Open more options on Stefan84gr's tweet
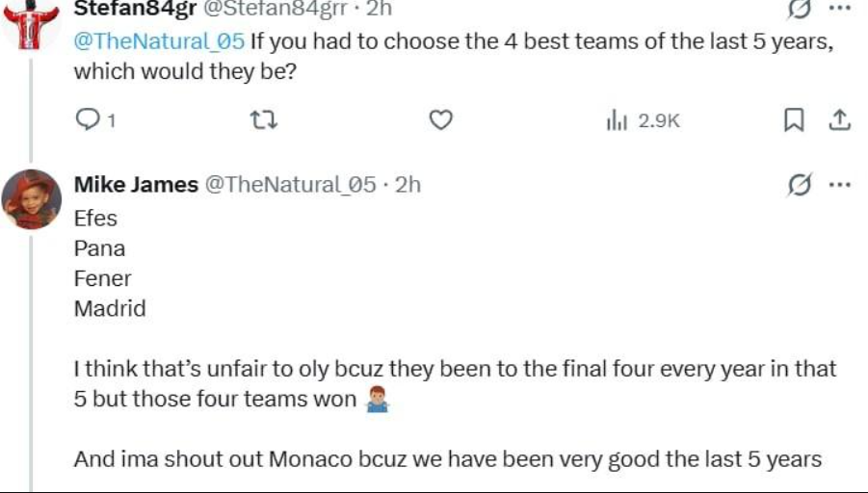The width and height of the screenshot is (868, 493). [839, 8]
